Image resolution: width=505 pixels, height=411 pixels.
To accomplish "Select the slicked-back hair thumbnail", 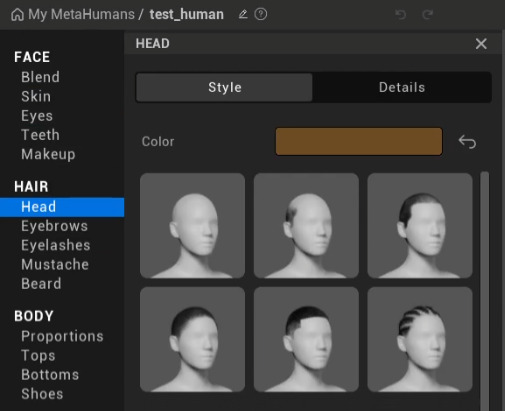I will click(x=420, y=225).
